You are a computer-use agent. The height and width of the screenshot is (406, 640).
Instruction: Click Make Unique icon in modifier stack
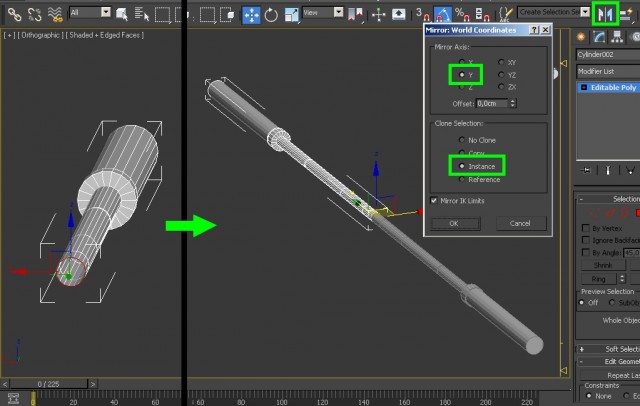click(630, 170)
